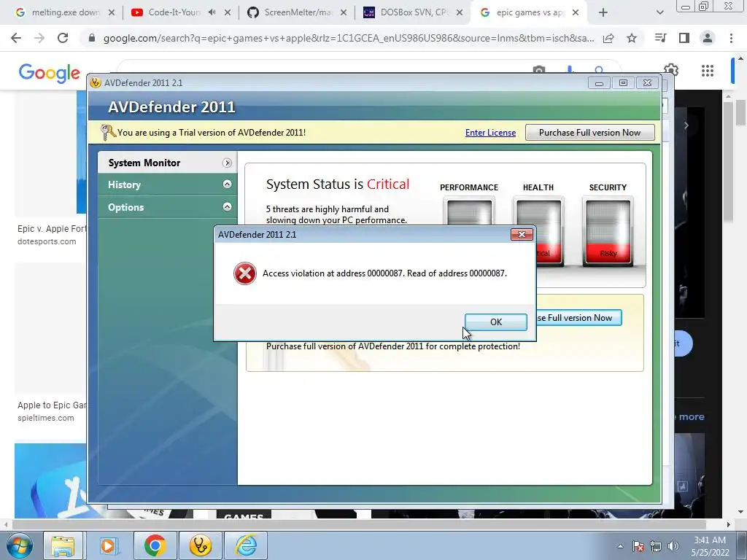Reload the page with the refresh icon

63,38
